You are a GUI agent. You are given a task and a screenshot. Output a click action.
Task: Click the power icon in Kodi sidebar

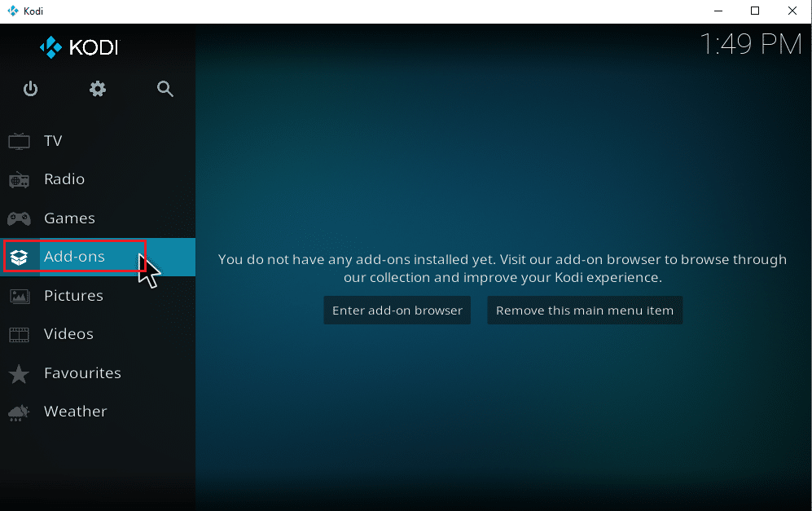click(31, 89)
